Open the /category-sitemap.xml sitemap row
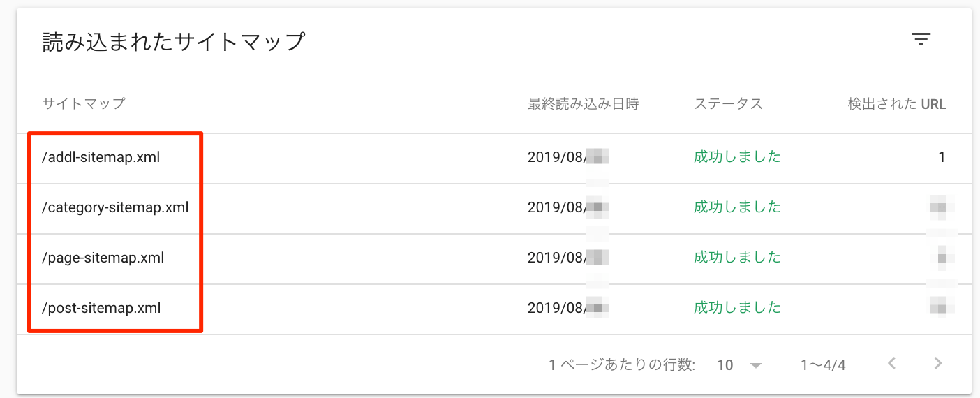Viewport: 980px width, 398px height. 115,207
